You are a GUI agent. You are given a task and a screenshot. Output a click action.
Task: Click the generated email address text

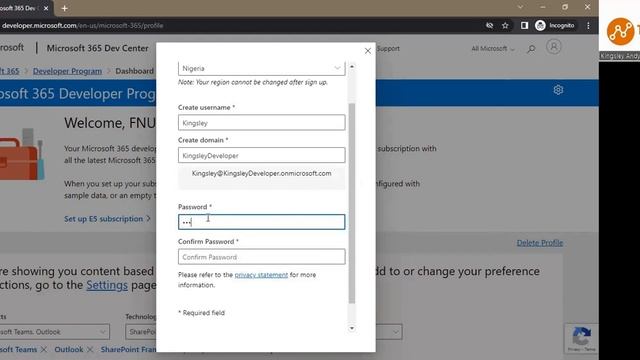click(x=262, y=173)
